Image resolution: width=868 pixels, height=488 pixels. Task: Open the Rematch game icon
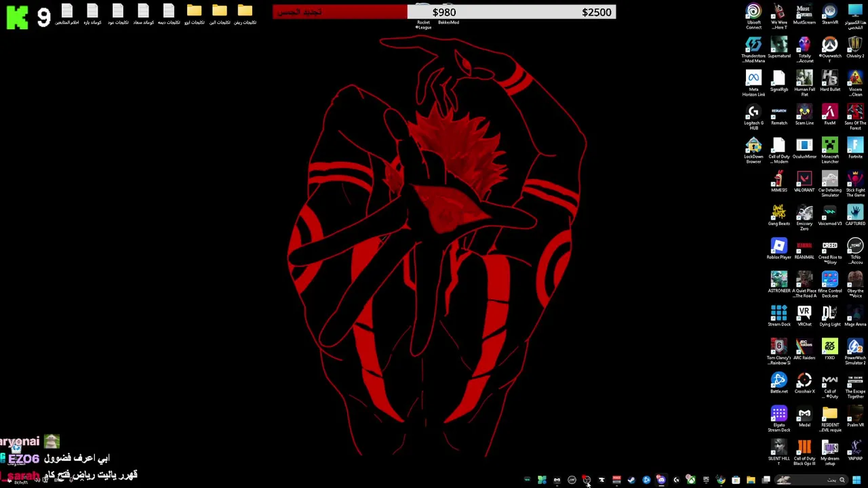[x=779, y=115]
